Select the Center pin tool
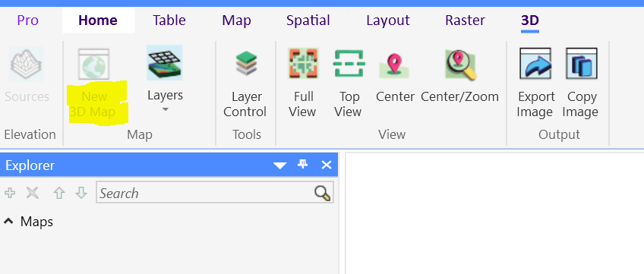The image size is (644, 274). 394,65
